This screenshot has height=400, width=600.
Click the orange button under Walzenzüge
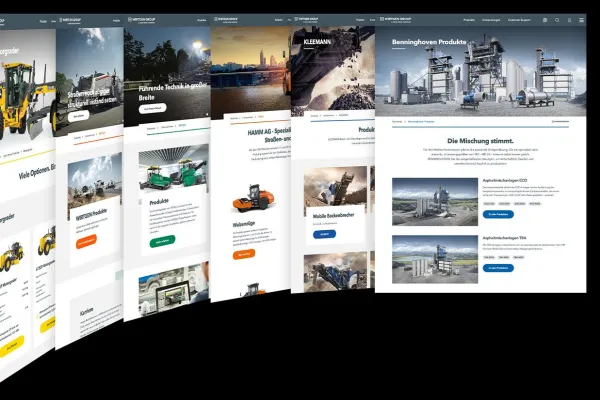pyautogui.click(x=244, y=254)
